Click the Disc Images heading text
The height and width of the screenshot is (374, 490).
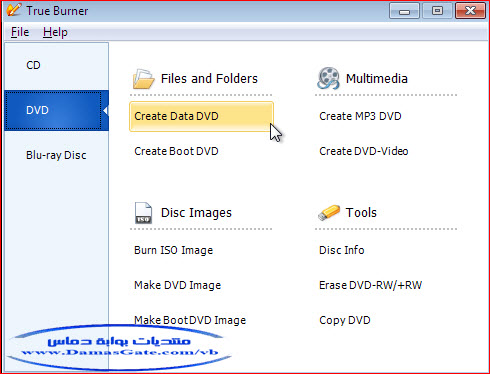tap(196, 213)
